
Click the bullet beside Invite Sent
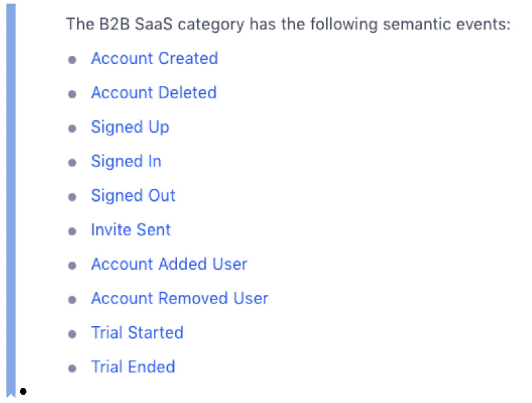coord(72,231)
